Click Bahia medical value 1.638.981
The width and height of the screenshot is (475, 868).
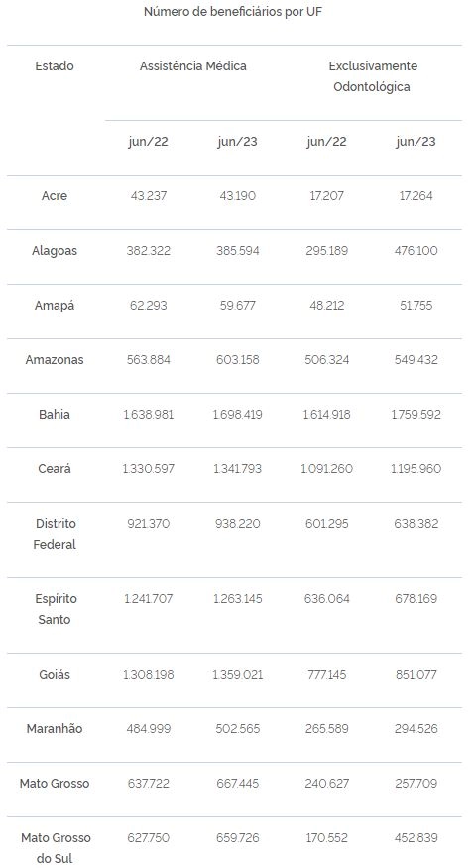click(x=148, y=414)
